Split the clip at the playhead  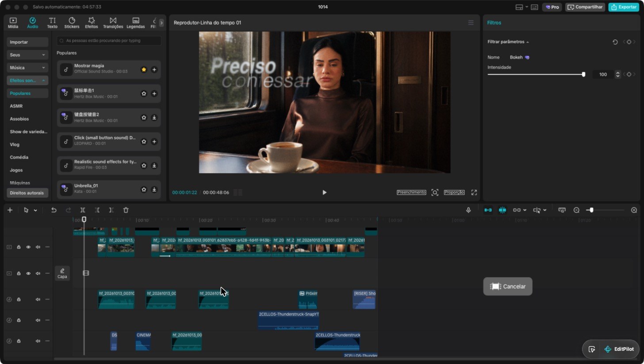point(83,210)
